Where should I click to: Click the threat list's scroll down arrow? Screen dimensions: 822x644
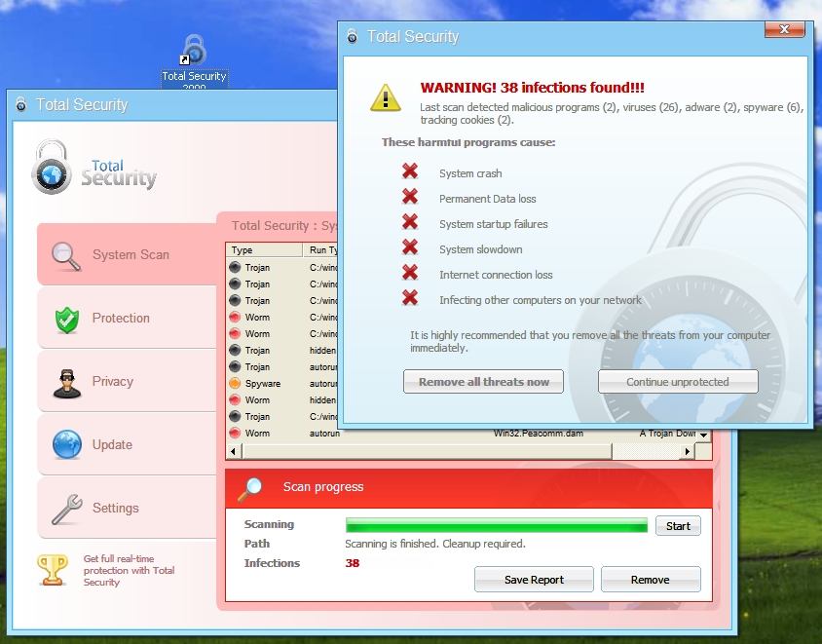click(x=703, y=435)
